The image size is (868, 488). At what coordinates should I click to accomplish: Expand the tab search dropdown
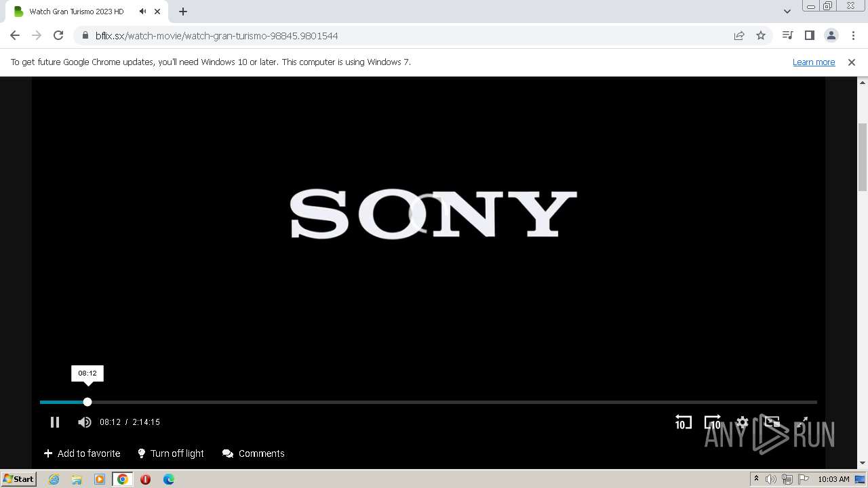click(x=787, y=12)
